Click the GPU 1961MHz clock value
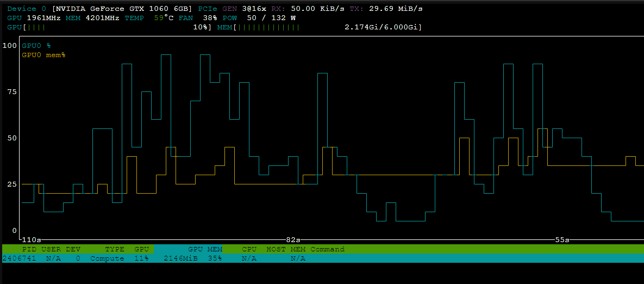The width and height of the screenshot is (644, 284). (x=35, y=18)
